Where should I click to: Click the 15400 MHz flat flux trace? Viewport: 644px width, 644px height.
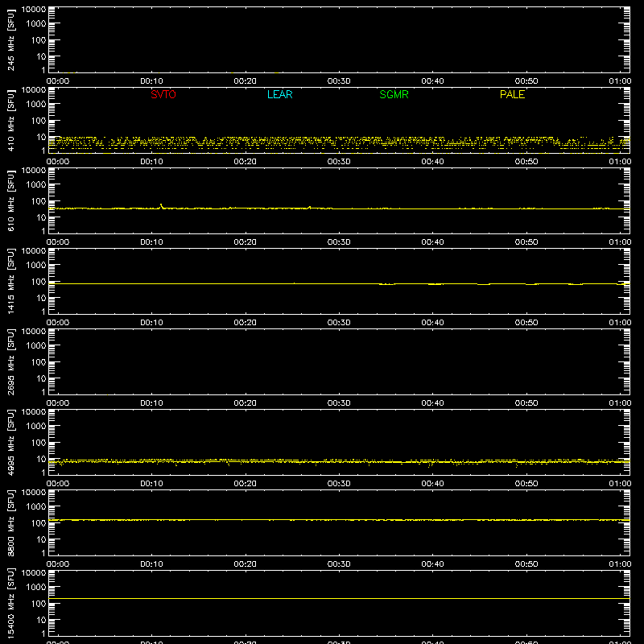[x=339, y=598]
